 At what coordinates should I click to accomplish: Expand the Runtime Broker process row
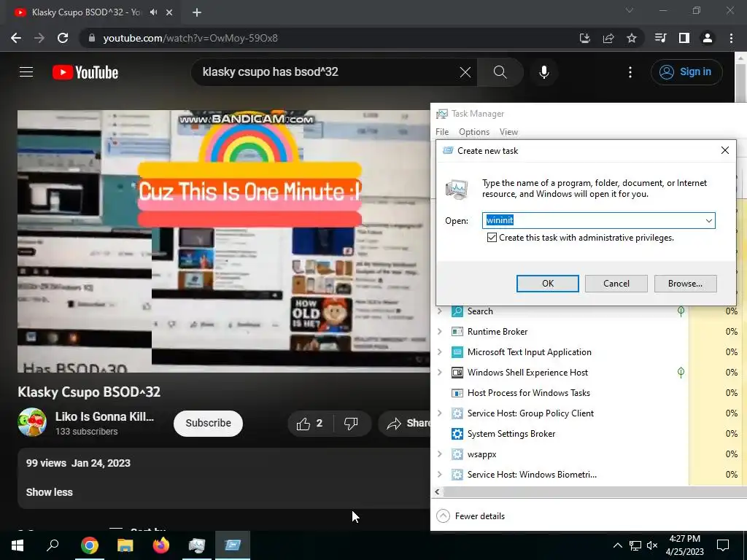[440, 332]
